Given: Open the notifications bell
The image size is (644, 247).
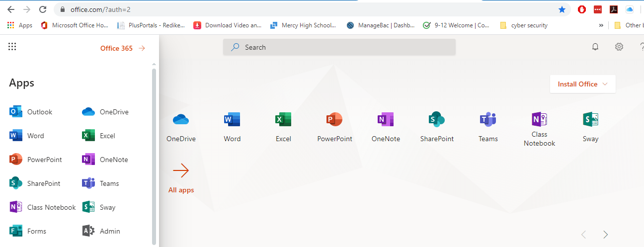Looking at the screenshot, I should pos(595,47).
